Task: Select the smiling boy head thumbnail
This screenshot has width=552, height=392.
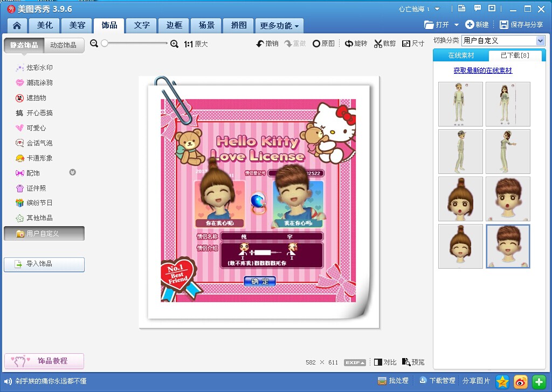Action: [508, 247]
